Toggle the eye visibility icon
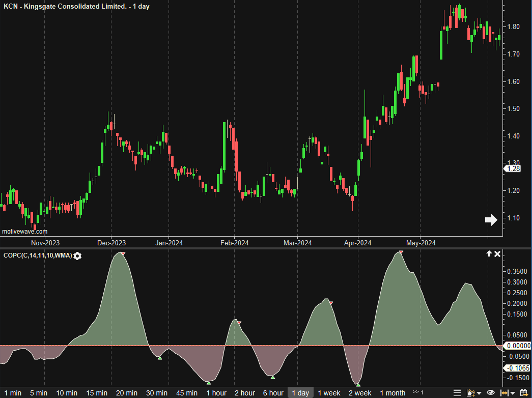Screen dimensions: 532x398 pyautogui.click(x=491, y=393)
